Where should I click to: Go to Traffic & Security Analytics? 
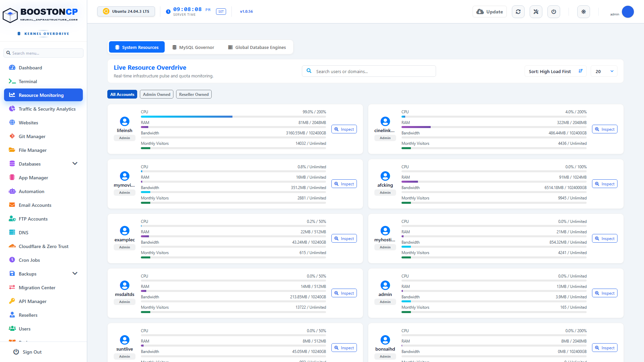[x=43, y=109]
